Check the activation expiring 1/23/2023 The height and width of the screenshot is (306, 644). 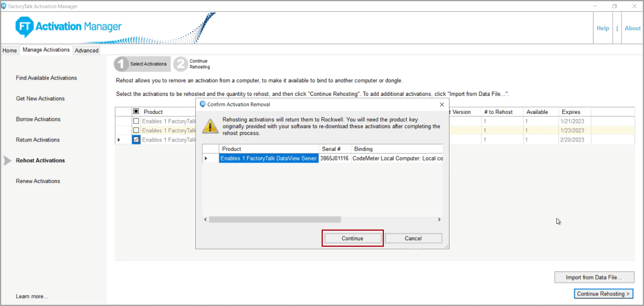[x=136, y=130]
